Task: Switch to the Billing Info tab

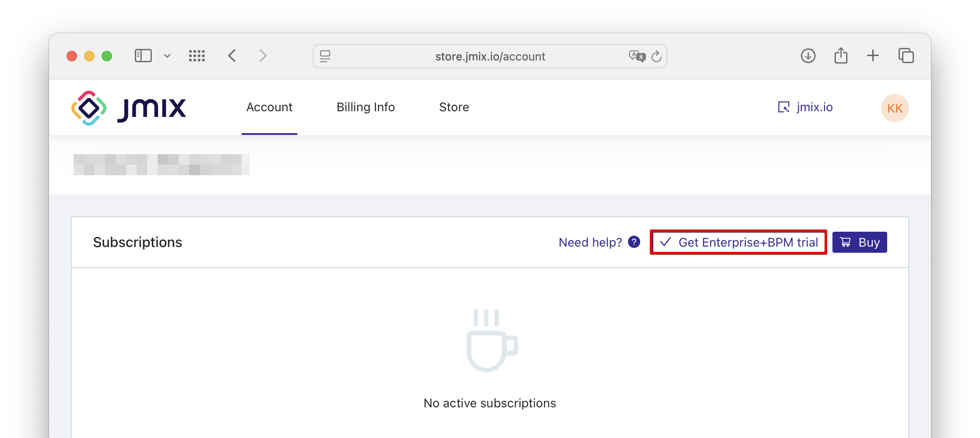Action: pyautogui.click(x=366, y=107)
